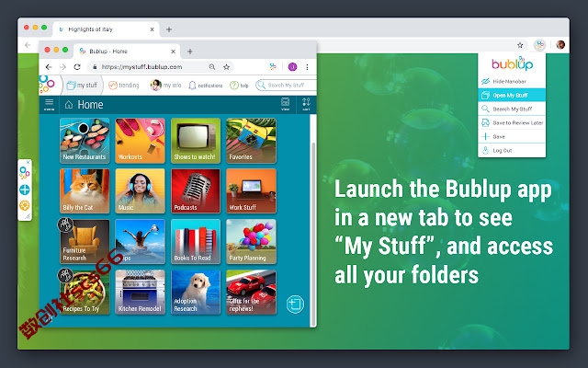Choose Save to Review Later
This screenshot has width=588, height=368.
click(x=512, y=122)
